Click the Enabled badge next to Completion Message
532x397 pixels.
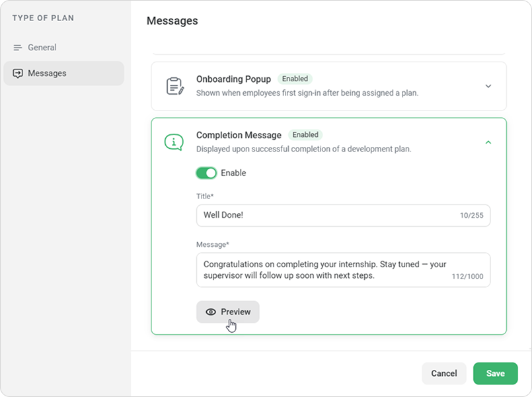[x=305, y=135]
